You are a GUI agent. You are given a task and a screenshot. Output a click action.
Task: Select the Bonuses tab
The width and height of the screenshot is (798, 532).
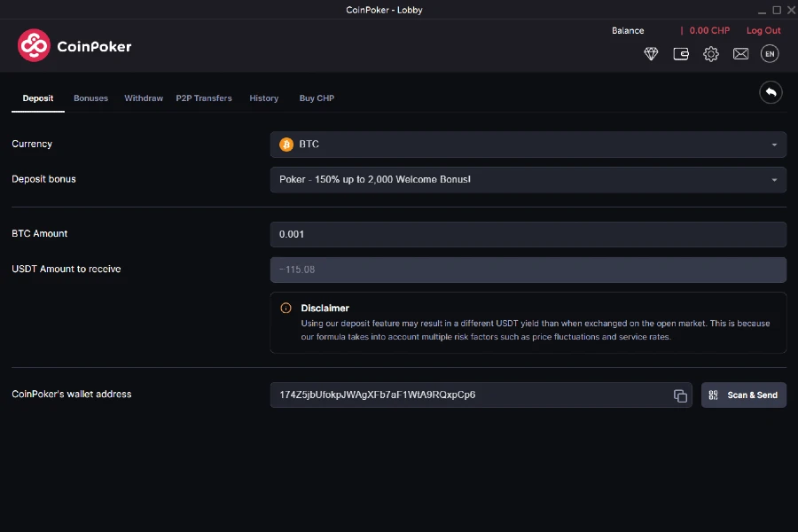pyautogui.click(x=90, y=98)
